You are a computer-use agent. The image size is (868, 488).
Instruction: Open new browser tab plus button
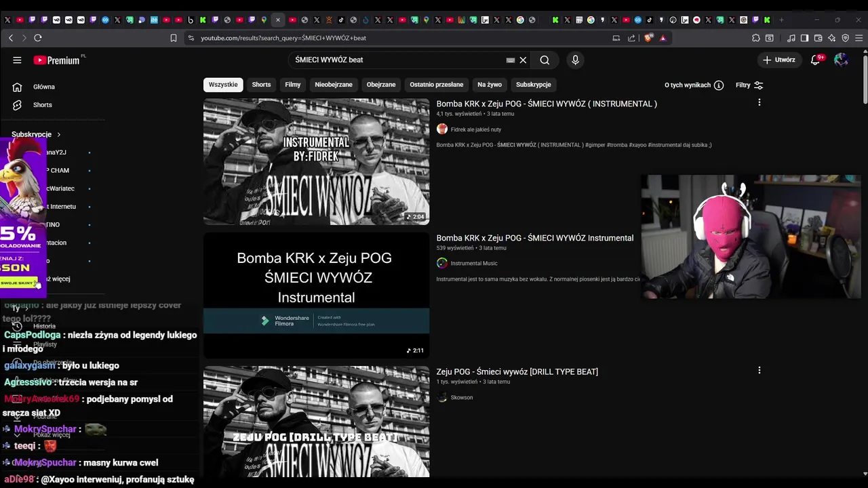(781, 20)
